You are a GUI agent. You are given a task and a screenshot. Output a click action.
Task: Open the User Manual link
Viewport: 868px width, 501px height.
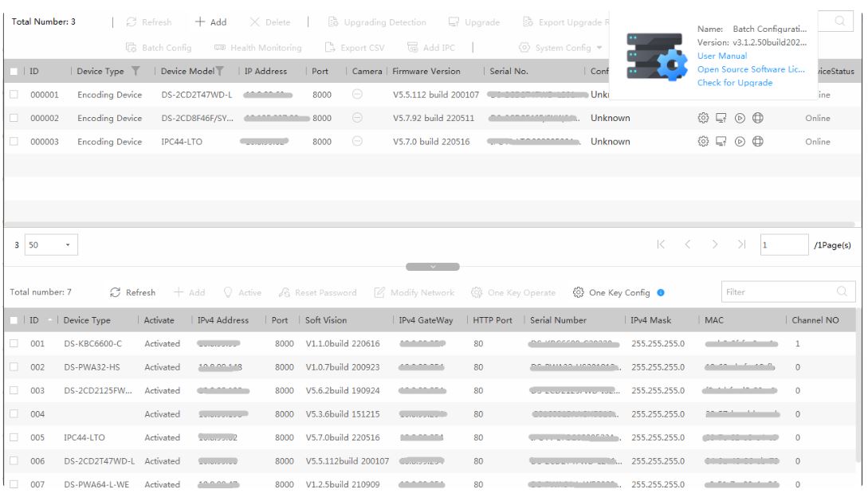pos(721,57)
